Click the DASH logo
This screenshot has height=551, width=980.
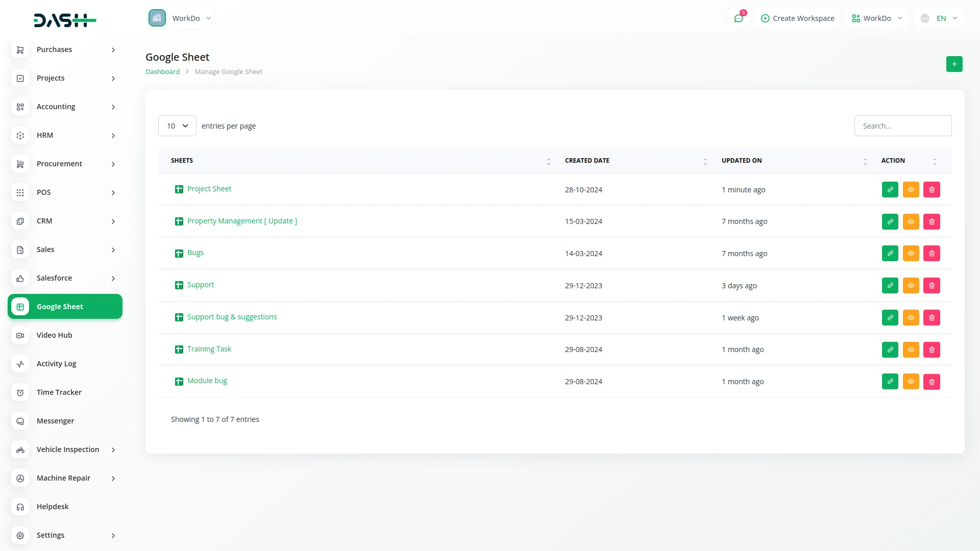[x=65, y=20]
